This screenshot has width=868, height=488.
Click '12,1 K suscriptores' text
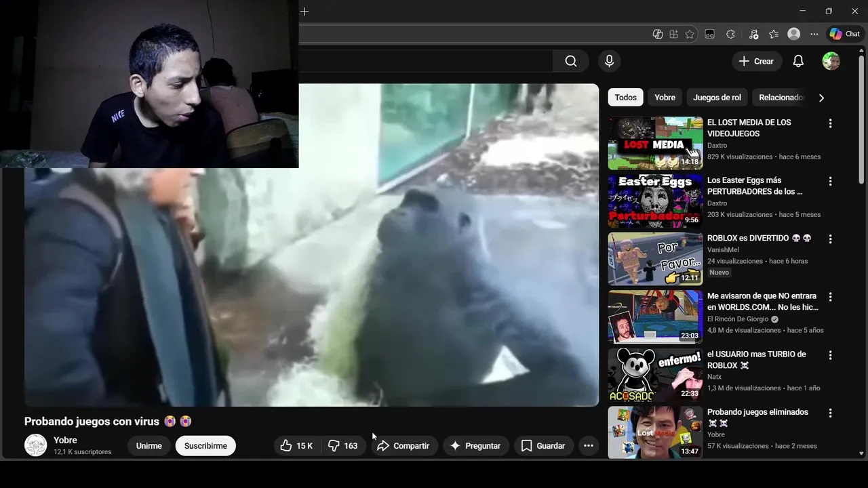coord(83,452)
